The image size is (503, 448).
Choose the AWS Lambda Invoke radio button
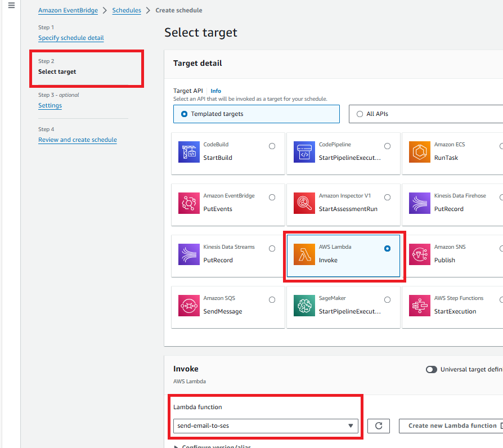click(388, 249)
